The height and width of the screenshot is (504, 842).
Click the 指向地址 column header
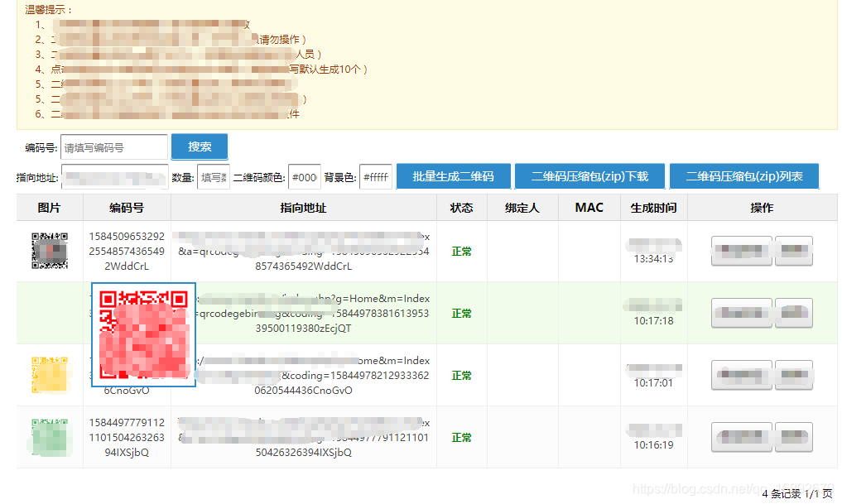click(x=303, y=208)
